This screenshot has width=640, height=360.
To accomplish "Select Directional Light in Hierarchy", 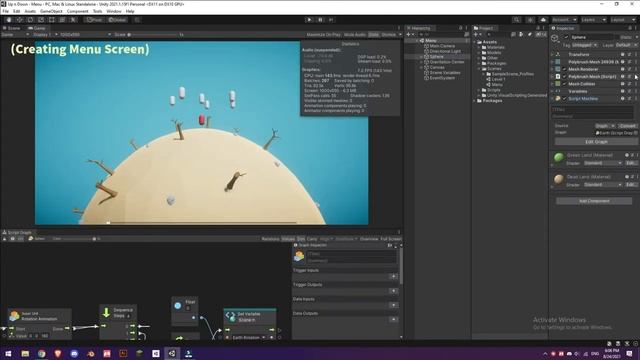I will pyautogui.click(x=445, y=51).
